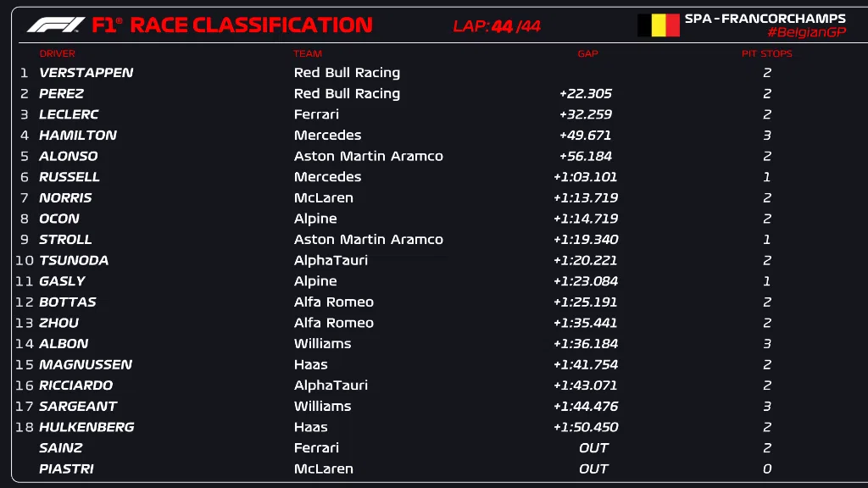
Task: Click the +1:13.719 gap for NORRIS
Action: tap(585, 198)
